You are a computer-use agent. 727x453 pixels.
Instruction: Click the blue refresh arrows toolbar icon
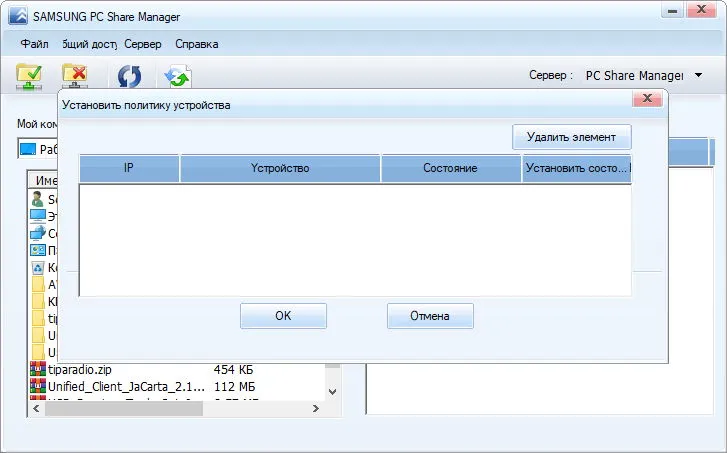pos(129,77)
